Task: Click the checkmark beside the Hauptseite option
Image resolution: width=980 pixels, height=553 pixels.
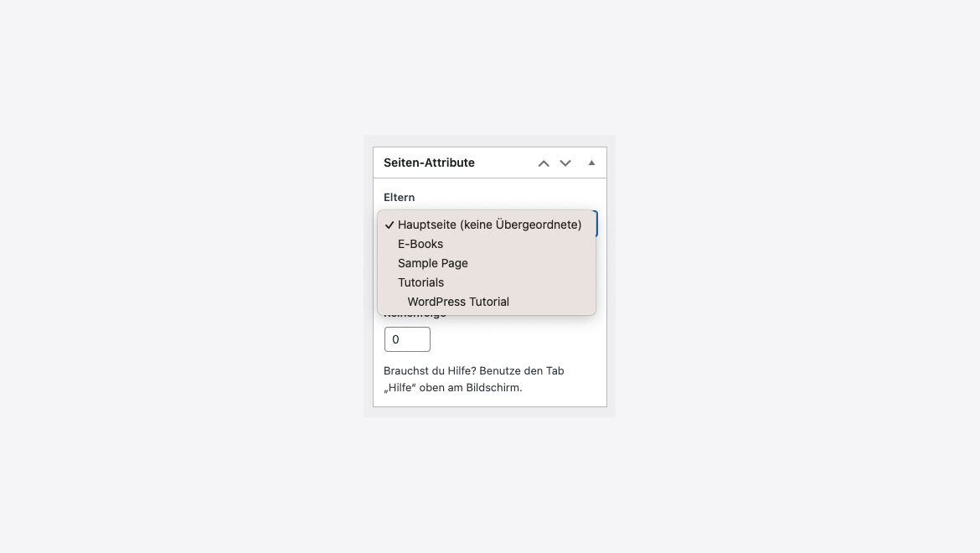Action: pyautogui.click(x=389, y=225)
